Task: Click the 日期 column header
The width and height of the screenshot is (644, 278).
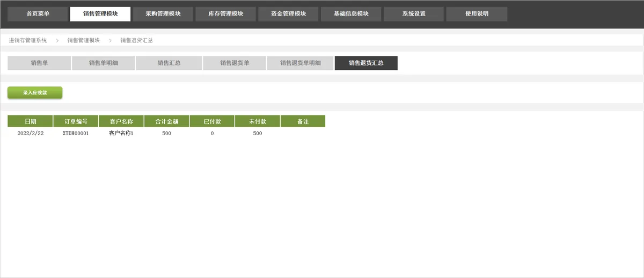Action: click(x=30, y=121)
